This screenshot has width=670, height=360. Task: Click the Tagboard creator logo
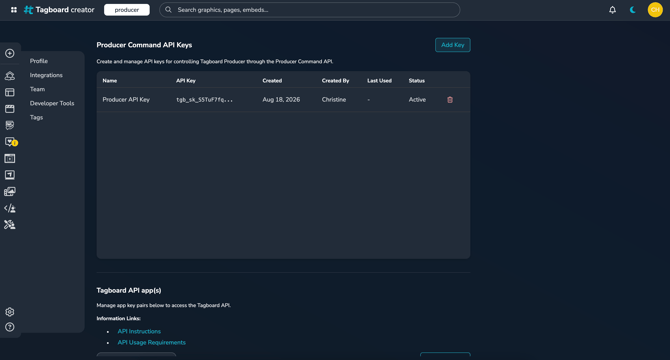(59, 9)
